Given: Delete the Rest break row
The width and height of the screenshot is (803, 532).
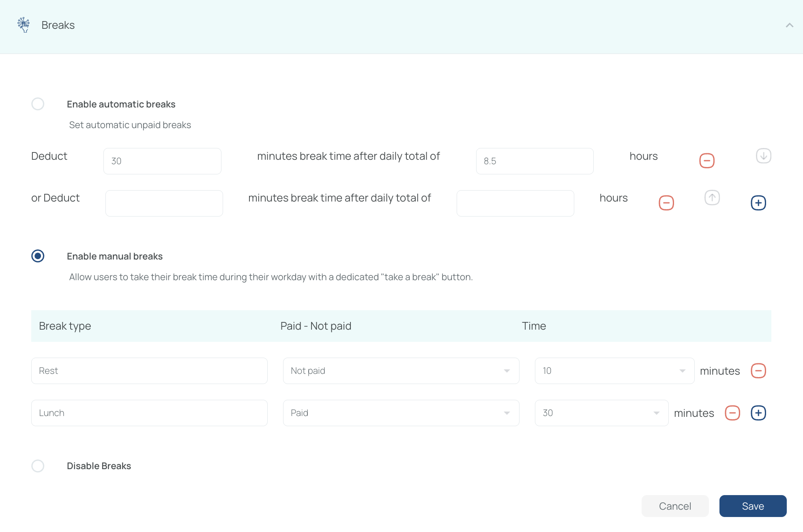Looking at the screenshot, I should [758, 371].
